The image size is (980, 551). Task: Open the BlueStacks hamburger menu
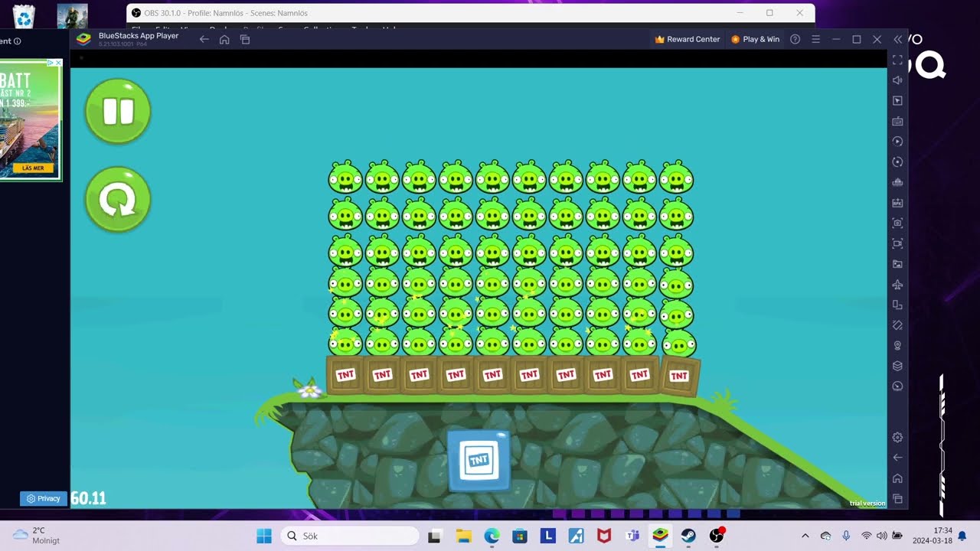point(815,39)
